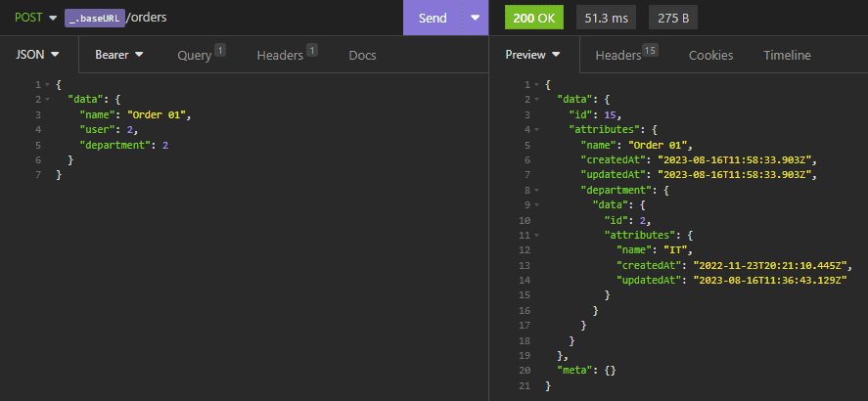The image size is (868, 401).
Task: Click the 200 OK status badge
Action: coord(534,18)
